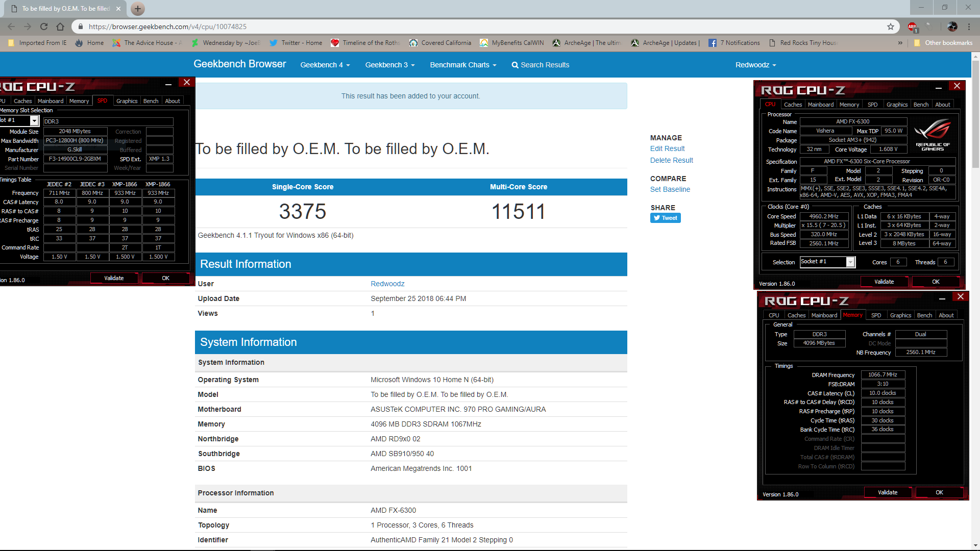The height and width of the screenshot is (551, 980).
Task: Click the motherboard value ASUSTeK 970 PRO GAMING/AURA
Action: pos(458,409)
